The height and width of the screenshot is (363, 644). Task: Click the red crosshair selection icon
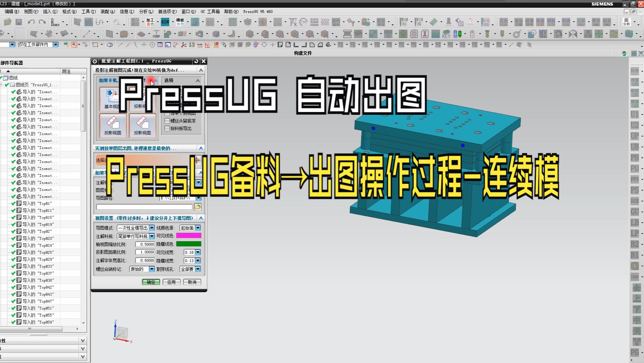pos(197,160)
